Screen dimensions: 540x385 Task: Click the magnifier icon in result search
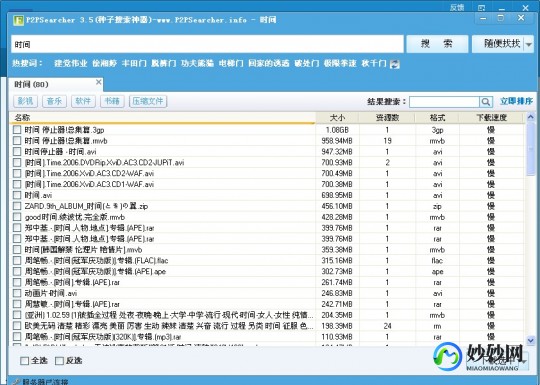pos(486,102)
